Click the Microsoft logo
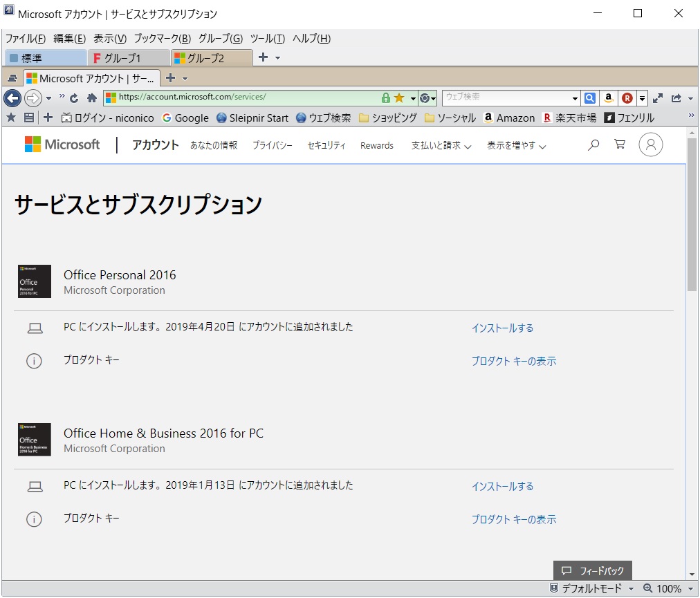 62,144
